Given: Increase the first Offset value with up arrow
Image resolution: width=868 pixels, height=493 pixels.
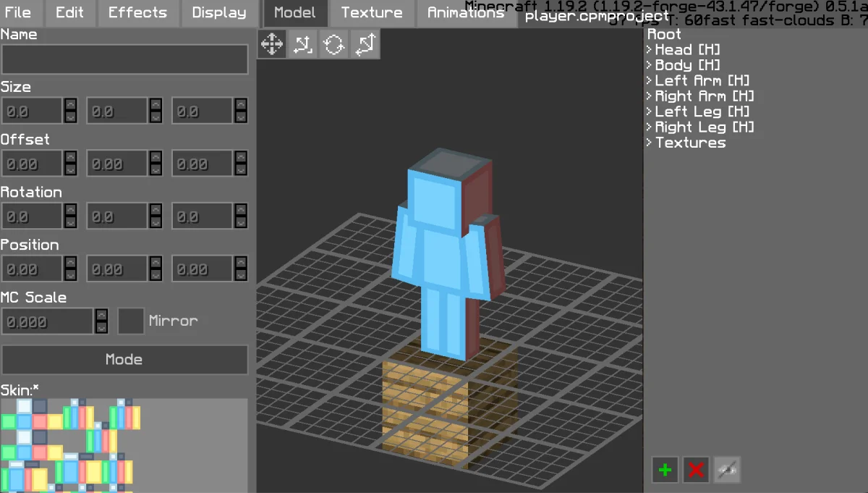Looking at the screenshot, I should coord(70,156).
